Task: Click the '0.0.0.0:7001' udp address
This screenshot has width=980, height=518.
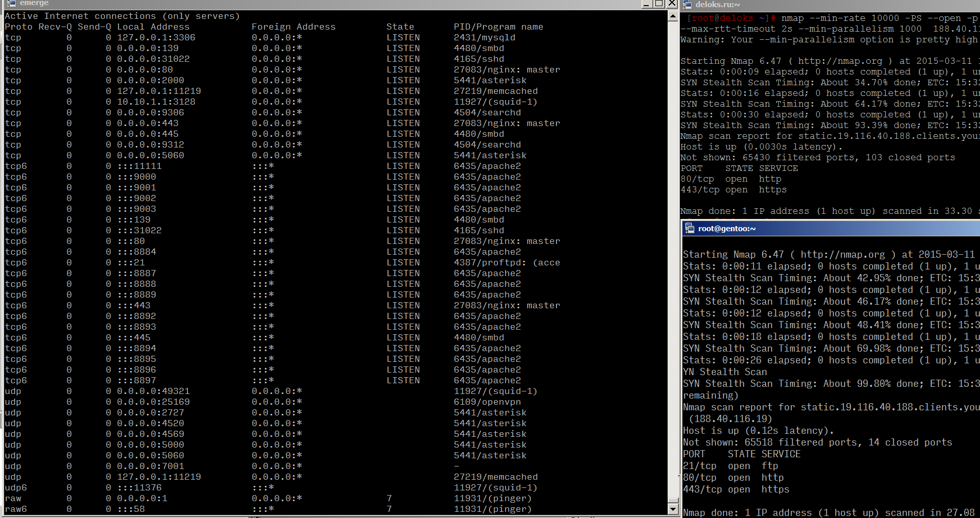Action: coord(151,466)
